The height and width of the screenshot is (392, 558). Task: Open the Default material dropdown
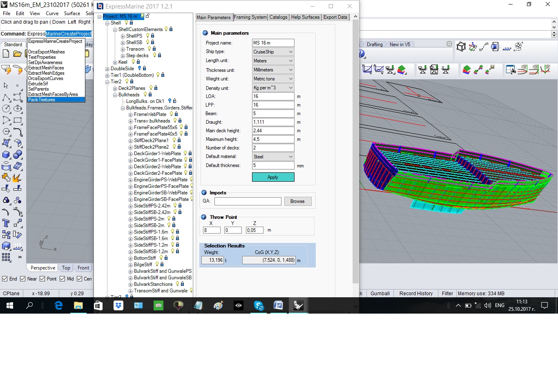click(273, 157)
